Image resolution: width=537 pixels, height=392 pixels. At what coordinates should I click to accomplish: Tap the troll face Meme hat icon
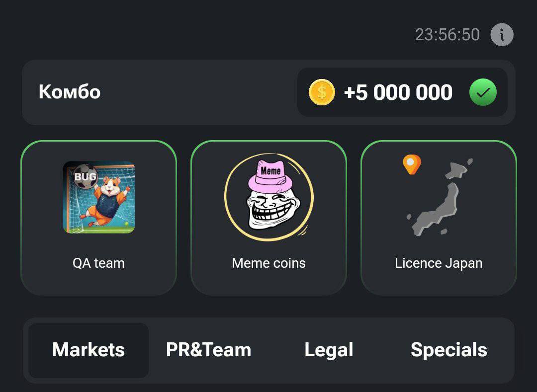click(x=269, y=196)
